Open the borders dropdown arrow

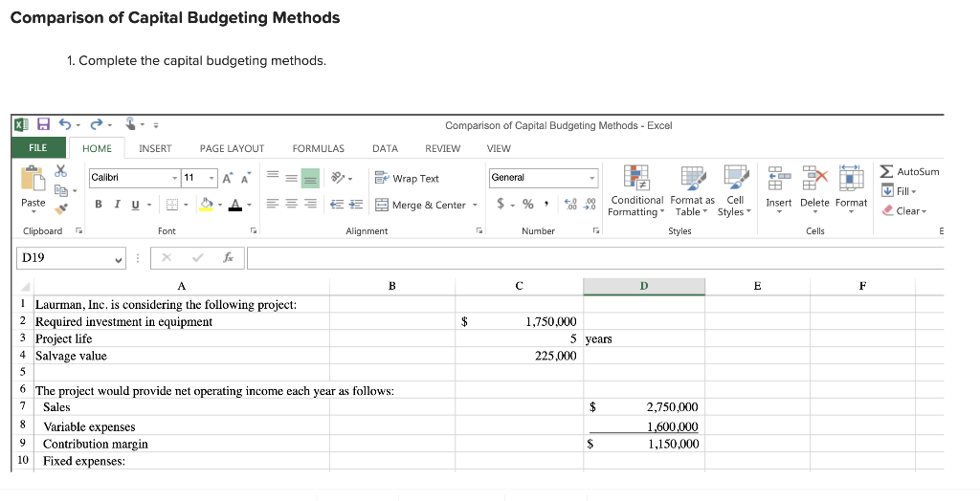point(186,205)
